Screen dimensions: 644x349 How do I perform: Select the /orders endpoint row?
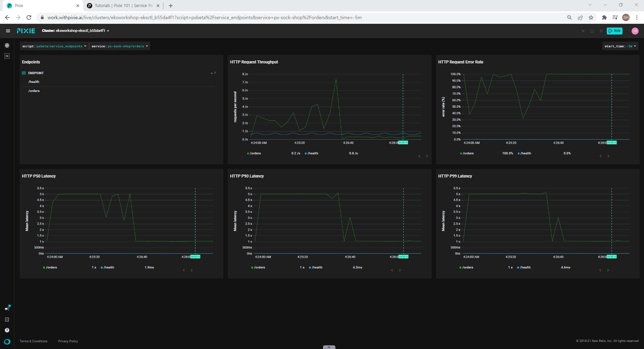[118, 91]
